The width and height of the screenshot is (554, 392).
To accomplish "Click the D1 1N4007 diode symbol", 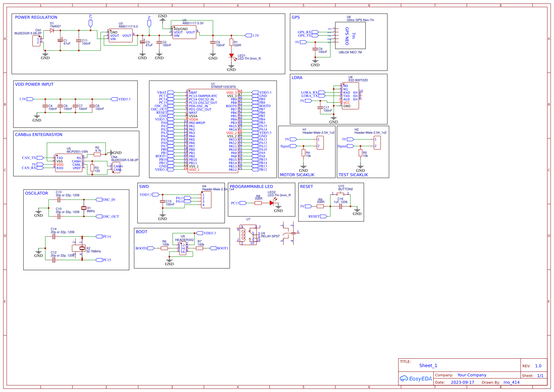I will pyautogui.click(x=51, y=30).
